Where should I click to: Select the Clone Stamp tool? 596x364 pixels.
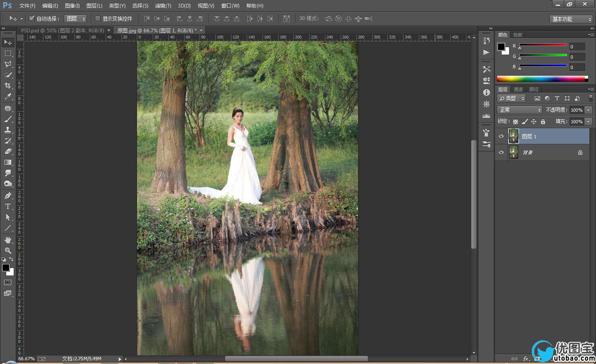tap(7, 130)
